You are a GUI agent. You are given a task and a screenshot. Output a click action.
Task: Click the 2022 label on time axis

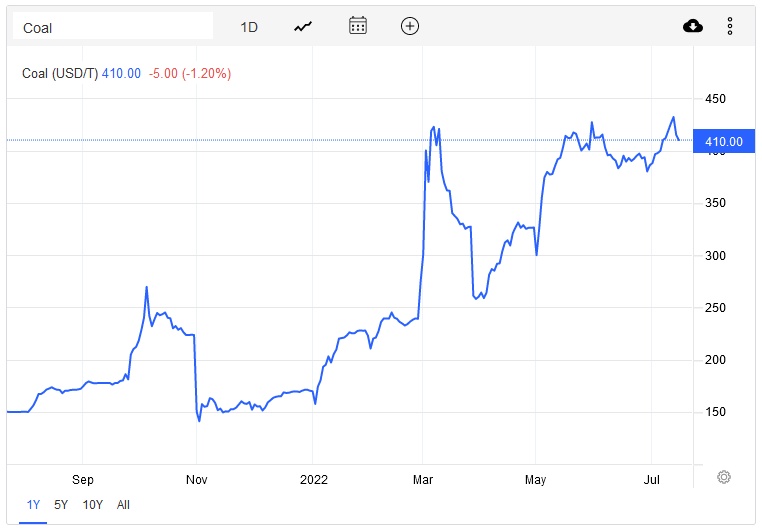(x=314, y=478)
